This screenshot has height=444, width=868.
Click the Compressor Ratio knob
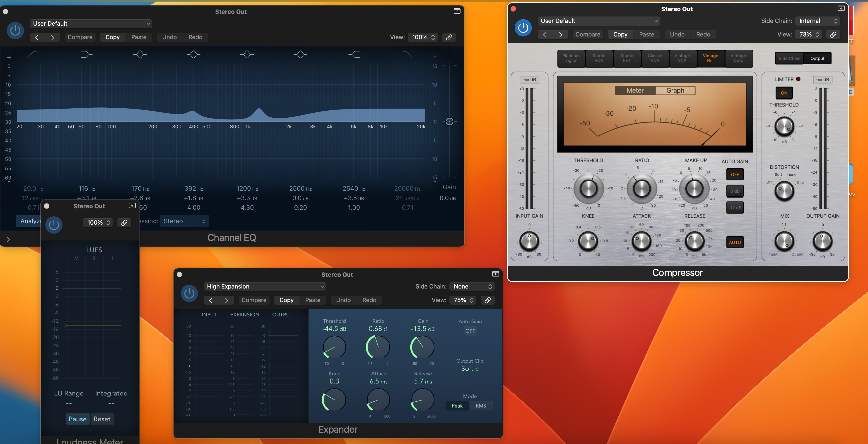(x=641, y=188)
